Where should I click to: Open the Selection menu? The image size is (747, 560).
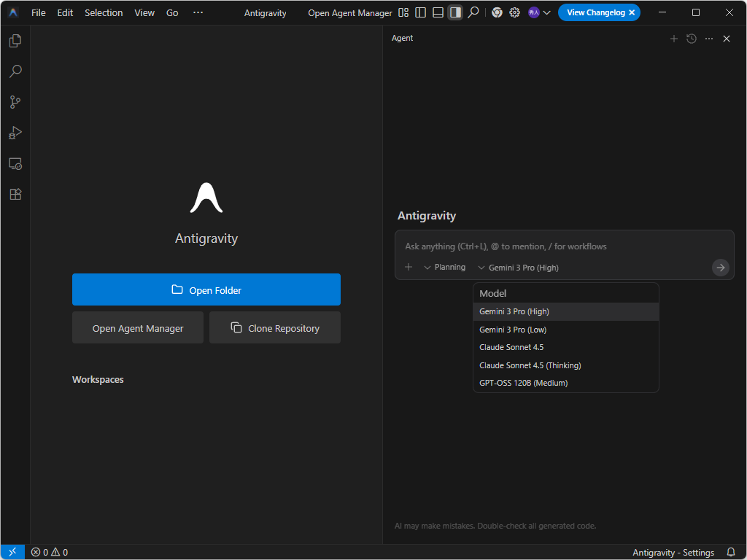(x=104, y=12)
